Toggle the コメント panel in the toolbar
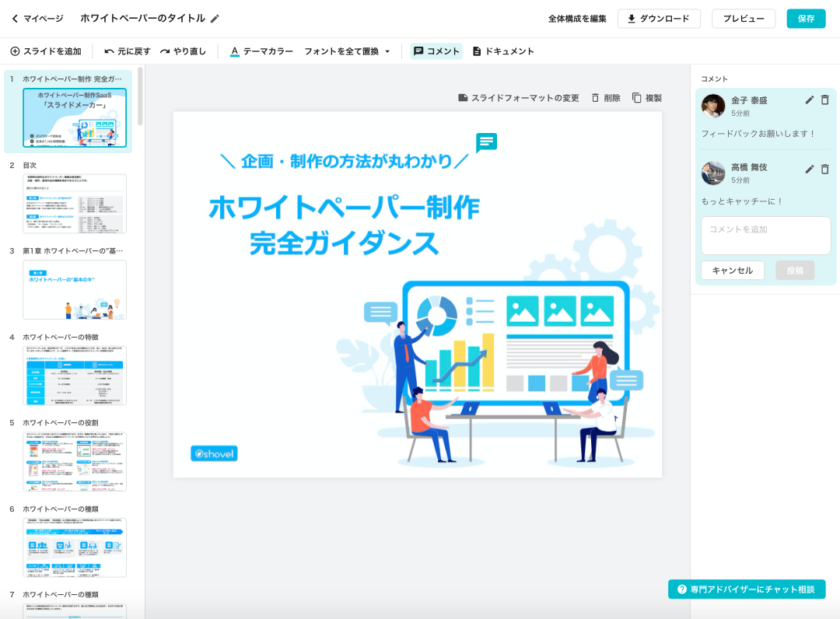840x619 pixels. pos(436,51)
